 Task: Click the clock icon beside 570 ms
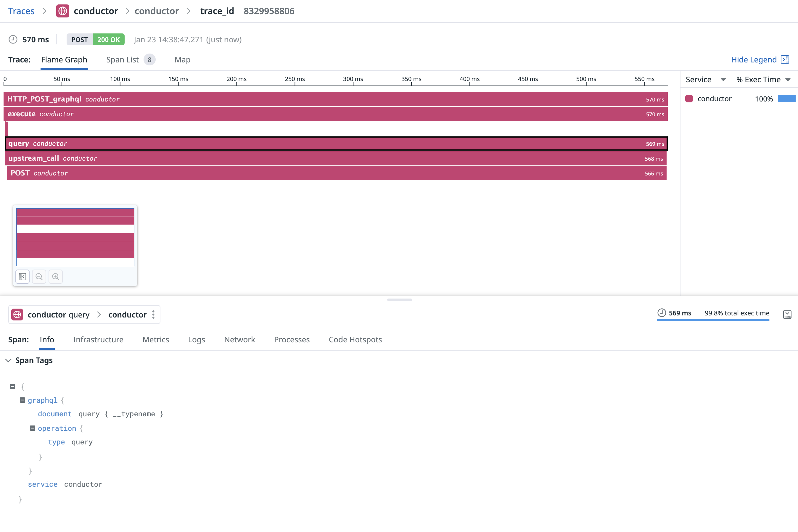point(13,39)
